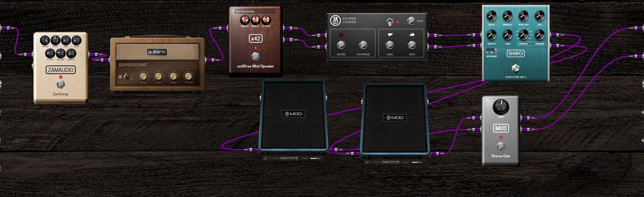
Task: Click the ZamComp Knee knob
Action: [66, 40]
